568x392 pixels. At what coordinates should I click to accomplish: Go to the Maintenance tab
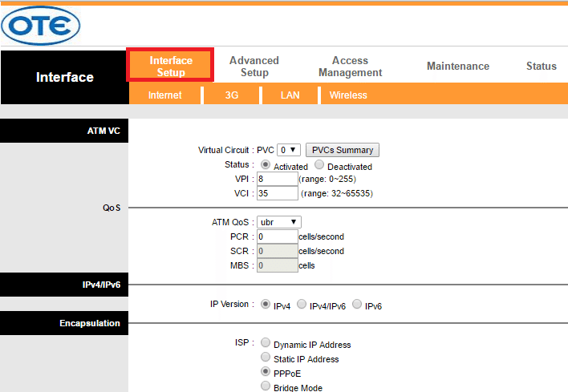pos(457,67)
